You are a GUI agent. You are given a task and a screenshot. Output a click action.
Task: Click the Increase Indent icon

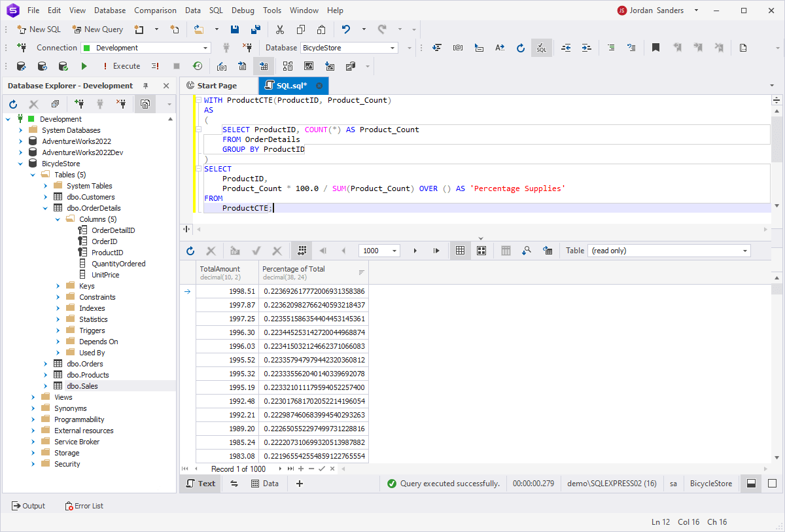[x=587, y=48]
